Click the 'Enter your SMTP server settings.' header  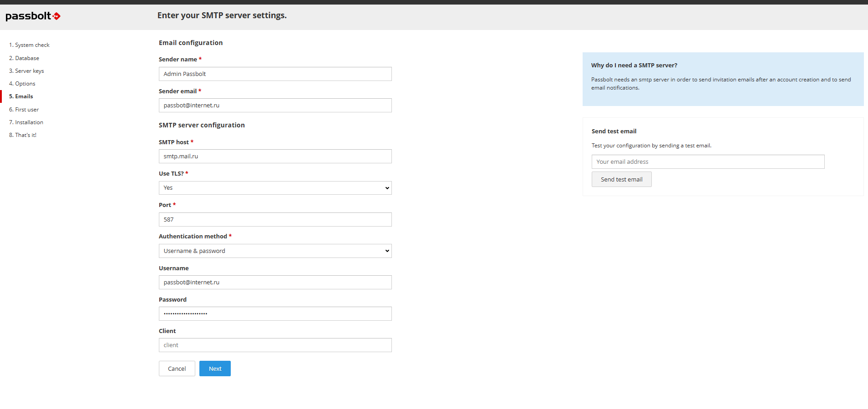coord(222,15)
